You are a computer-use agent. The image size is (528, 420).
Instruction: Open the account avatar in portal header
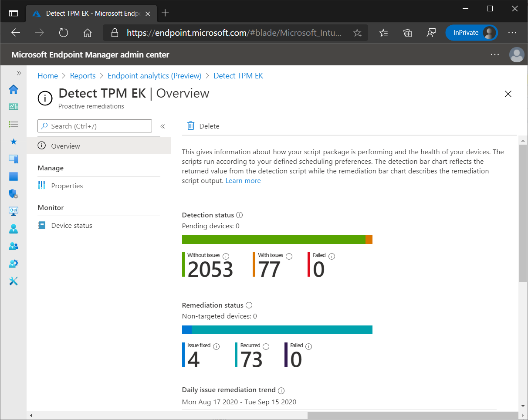pyautogui.click(x=517, y=54)
